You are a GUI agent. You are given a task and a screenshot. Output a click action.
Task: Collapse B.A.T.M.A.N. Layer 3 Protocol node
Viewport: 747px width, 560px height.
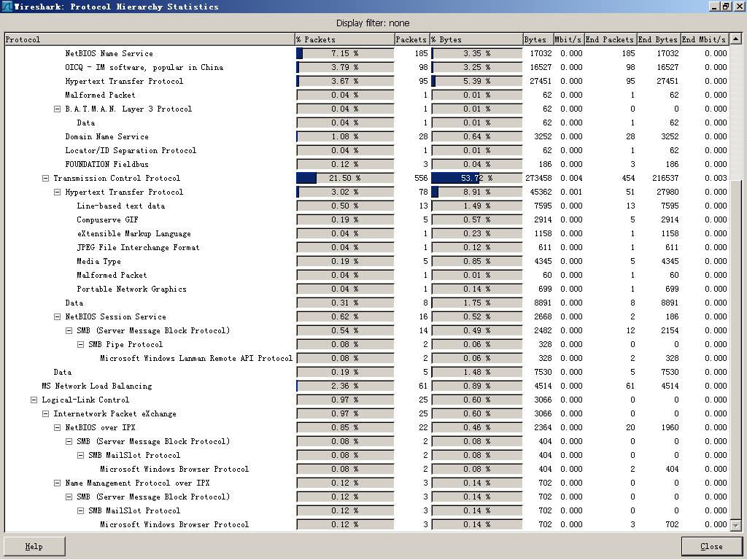(x=57, y=109)
